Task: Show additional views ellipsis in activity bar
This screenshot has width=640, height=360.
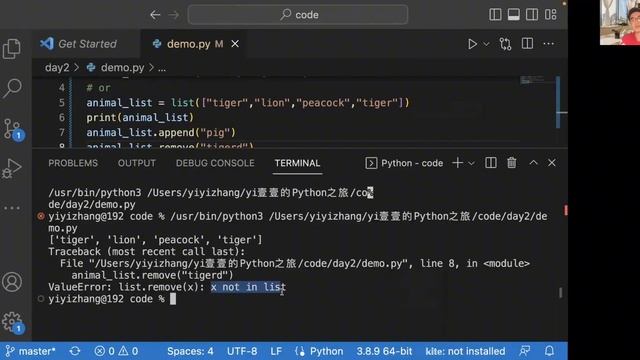Action: 12,208
